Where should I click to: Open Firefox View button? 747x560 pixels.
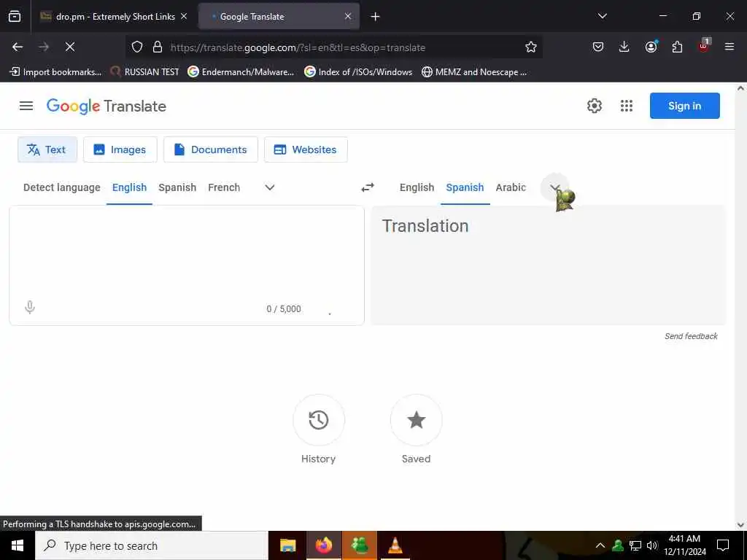[x=15, y=17]
